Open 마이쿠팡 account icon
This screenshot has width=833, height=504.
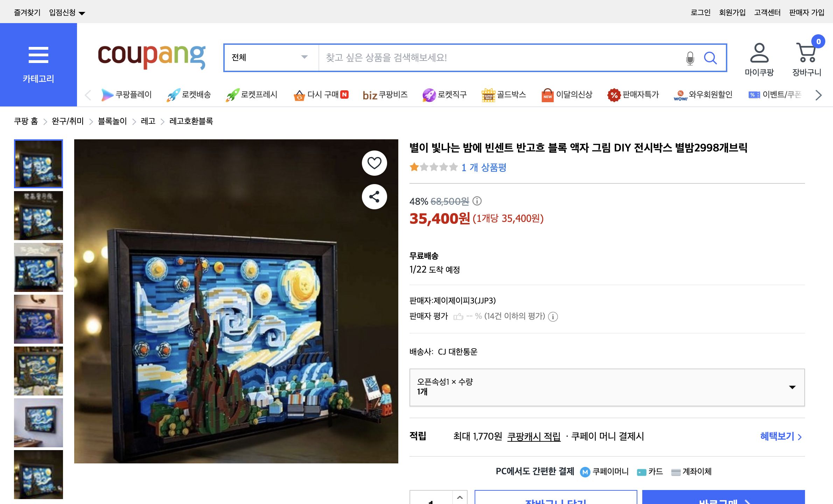tap(759, 55)
